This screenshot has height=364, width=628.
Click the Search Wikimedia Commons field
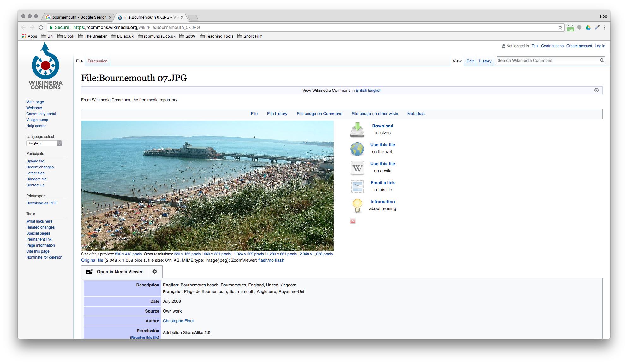coord(547,60)
